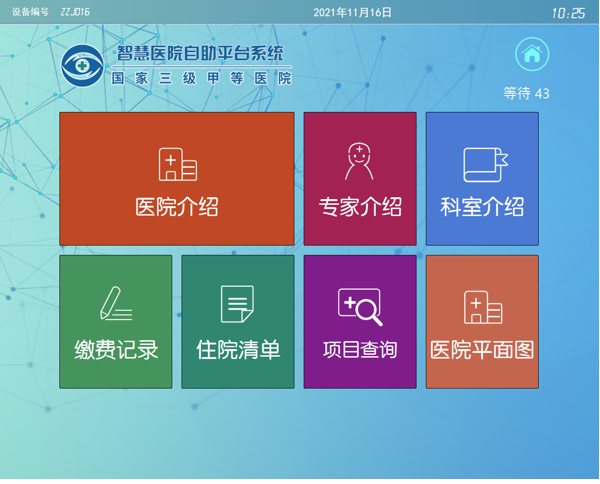Tap the building icon in 医院平面图
The height and width of the screenshot is (484, 600).
[x=483, y=307]
